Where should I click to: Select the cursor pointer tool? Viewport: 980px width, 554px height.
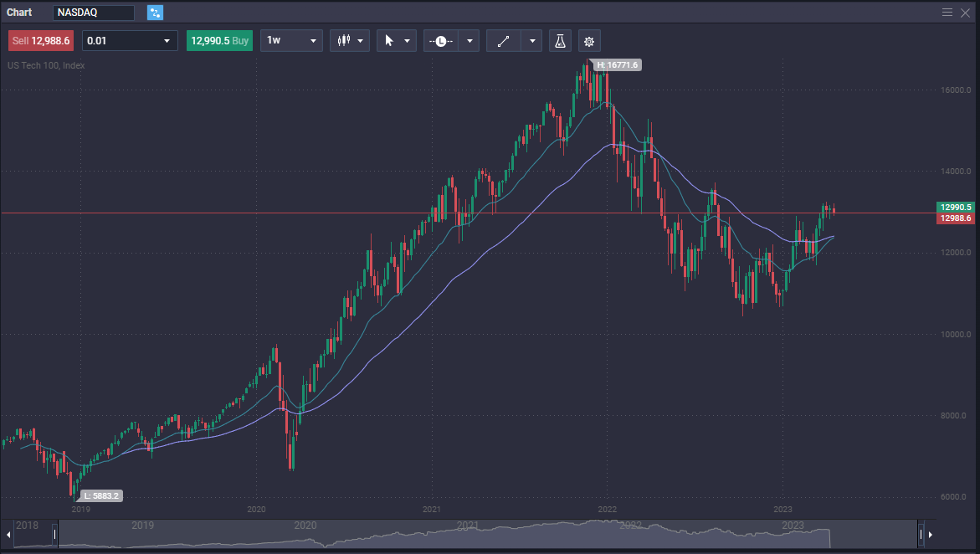coord(391,40)
